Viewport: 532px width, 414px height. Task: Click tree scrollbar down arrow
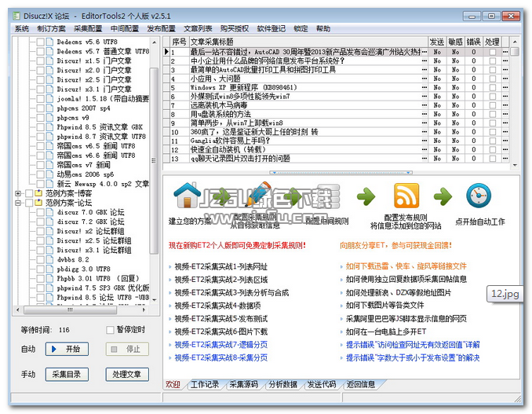155,299
